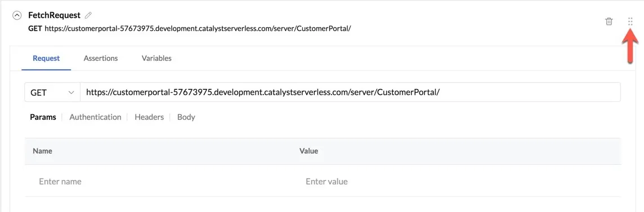This screenshot has height=212, width=644.
Task: Select the Params sub-tab
Action: coord(43,117)
